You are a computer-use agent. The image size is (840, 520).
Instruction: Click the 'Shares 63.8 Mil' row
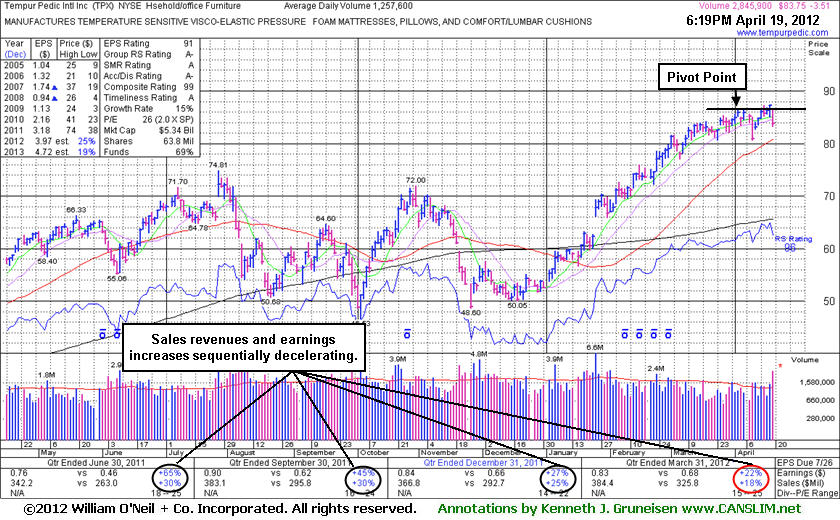[148, 141]
